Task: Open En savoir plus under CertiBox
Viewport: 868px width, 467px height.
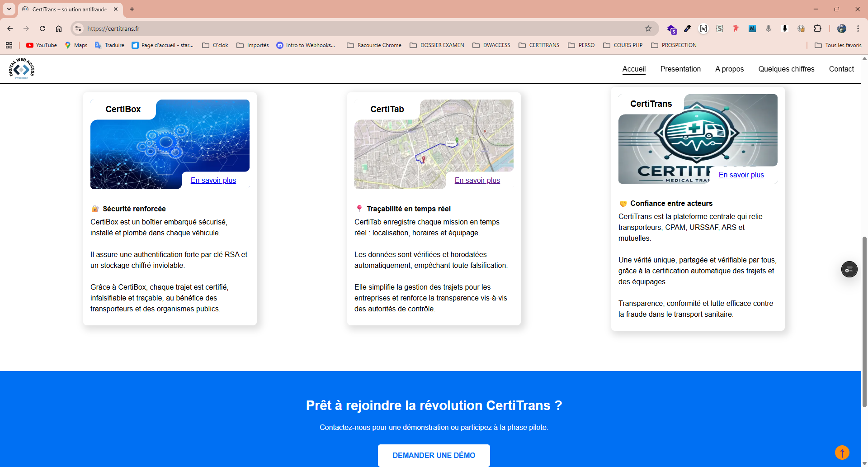Action: (x=213, y=180)
